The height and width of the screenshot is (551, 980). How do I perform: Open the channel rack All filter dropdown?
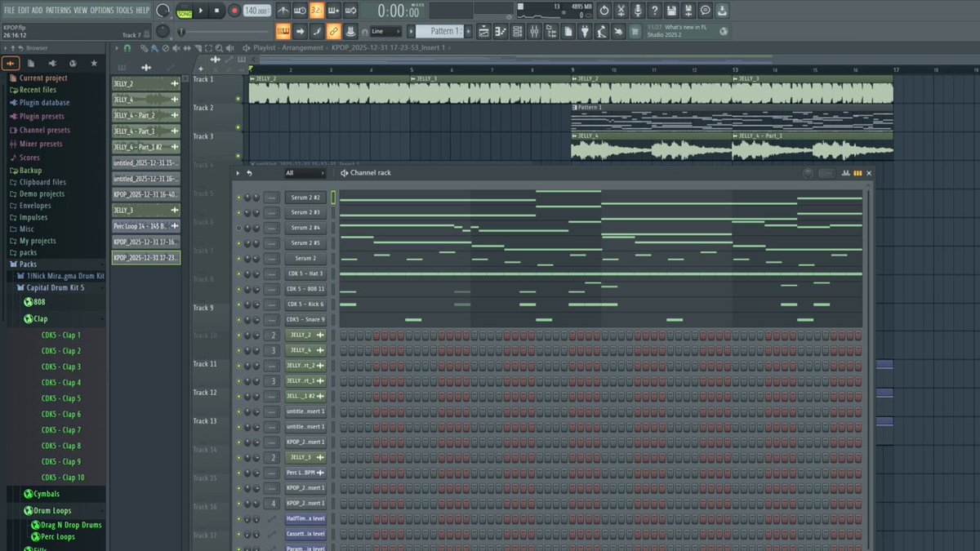click(x=304, y=173)
